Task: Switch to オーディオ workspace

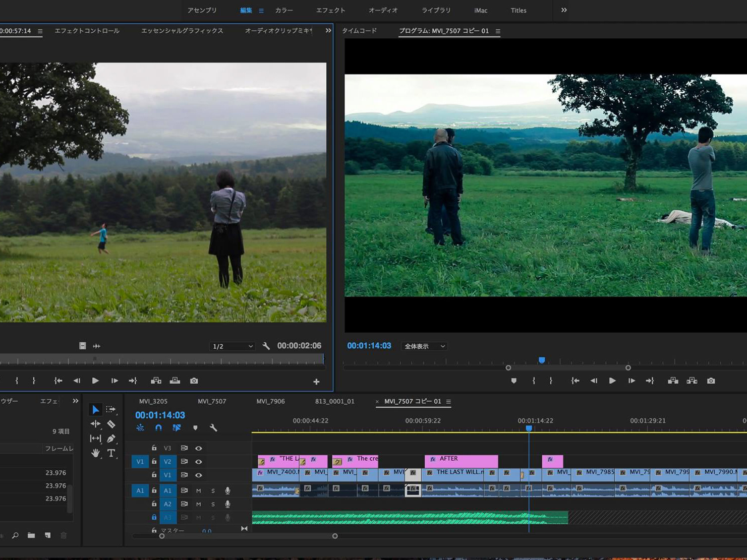Action: [x=383, y=10]
